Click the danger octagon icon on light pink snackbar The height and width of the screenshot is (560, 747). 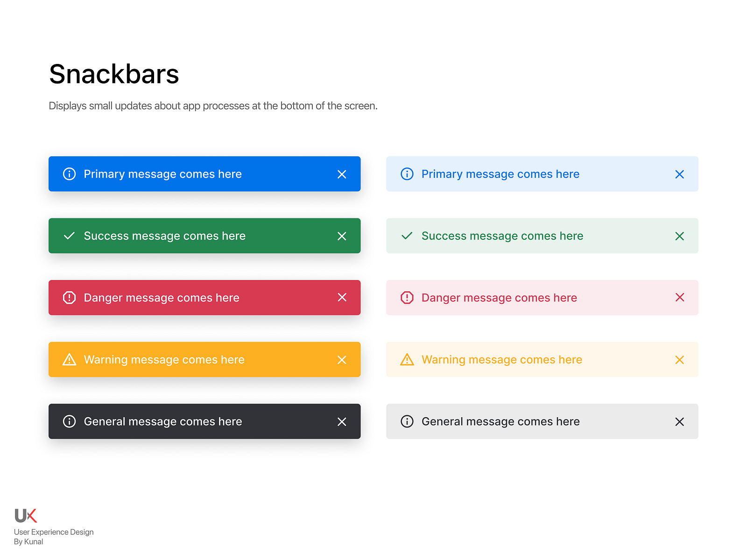pos(407,297)
